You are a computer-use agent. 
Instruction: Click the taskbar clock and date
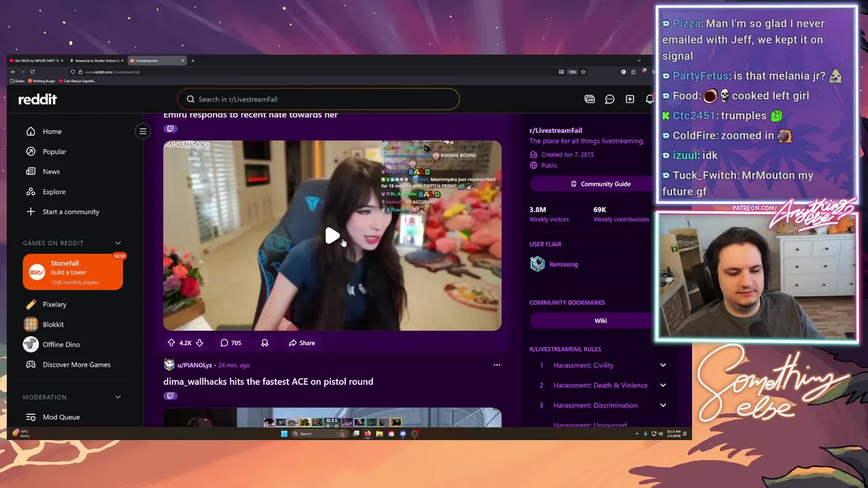[672, 433]
